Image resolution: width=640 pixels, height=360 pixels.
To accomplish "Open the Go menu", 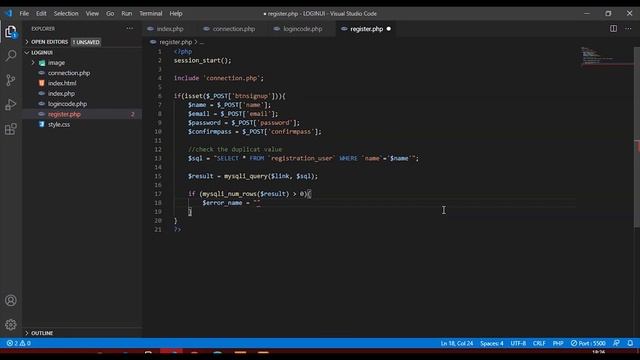I will [x=110, y=13].
